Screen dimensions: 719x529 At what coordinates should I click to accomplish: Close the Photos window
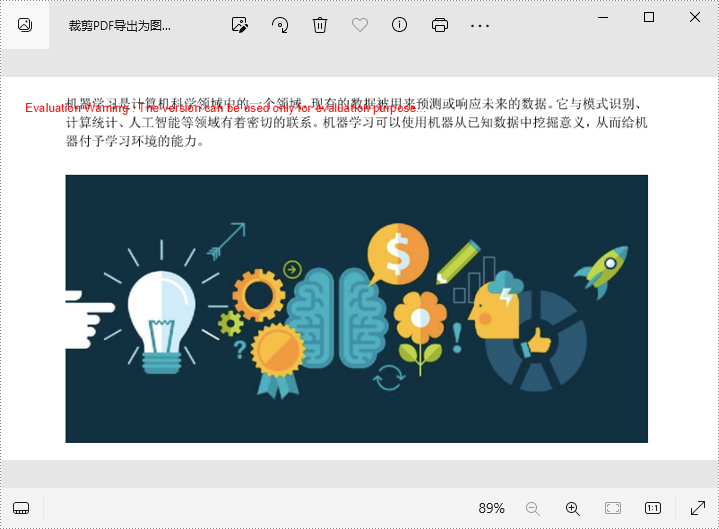[x=695, y=17]
